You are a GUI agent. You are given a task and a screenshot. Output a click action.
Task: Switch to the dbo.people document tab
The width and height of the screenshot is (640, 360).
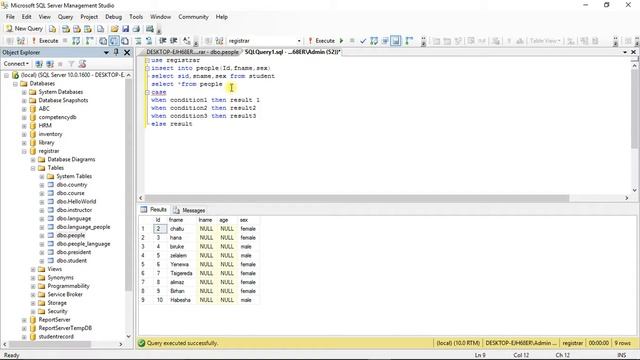click(192, 52)
